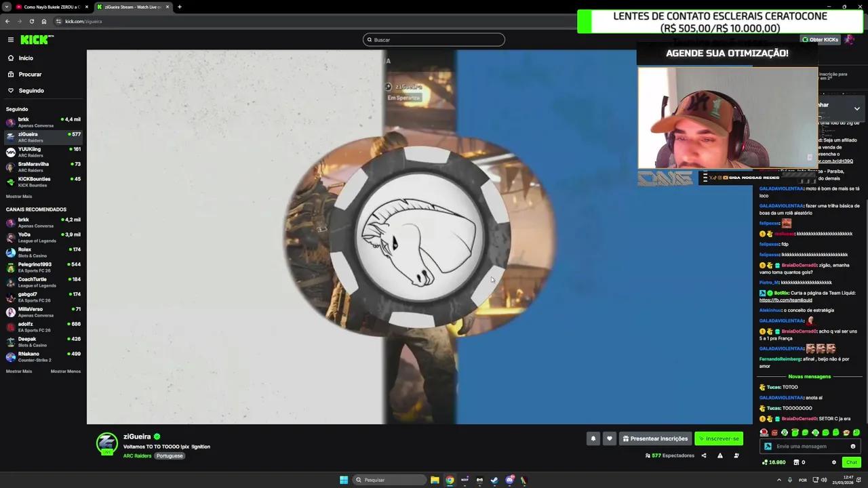Open the chevron dropdown in the right panel
The image size is (868, 488).
(856, 108)
